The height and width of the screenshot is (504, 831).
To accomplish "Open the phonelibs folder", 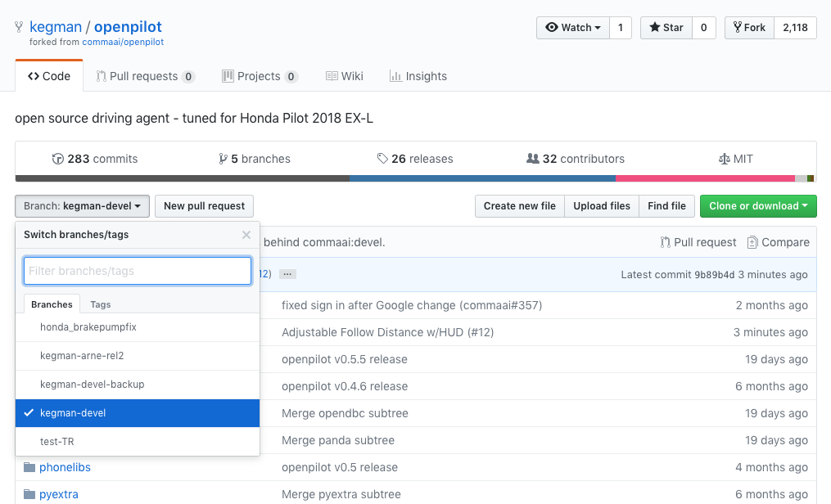I will (65, 467).
